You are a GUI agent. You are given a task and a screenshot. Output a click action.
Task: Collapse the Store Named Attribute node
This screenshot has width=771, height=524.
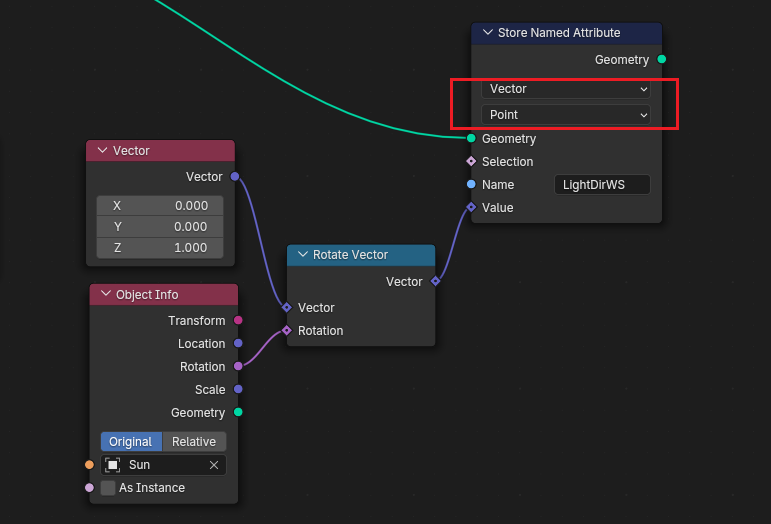[488, 33]
